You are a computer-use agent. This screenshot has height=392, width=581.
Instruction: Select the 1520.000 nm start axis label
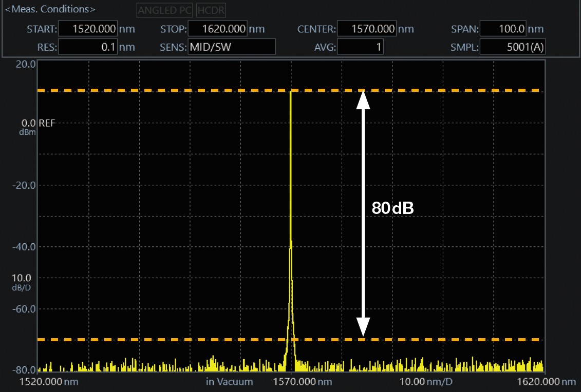(49, 382)
